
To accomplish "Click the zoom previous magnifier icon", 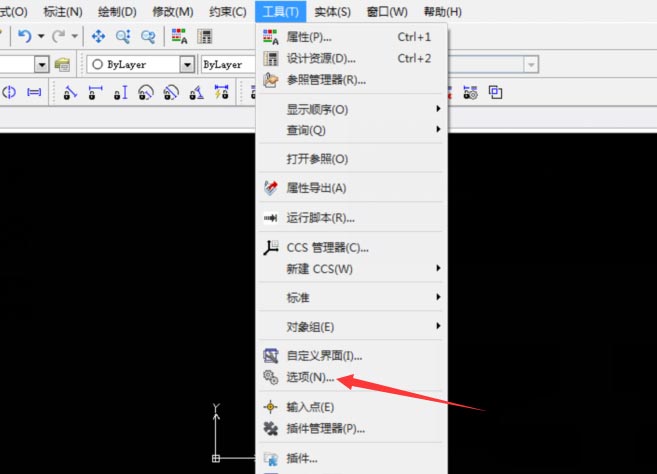I will pyautogui.click(x=148, y=36).
